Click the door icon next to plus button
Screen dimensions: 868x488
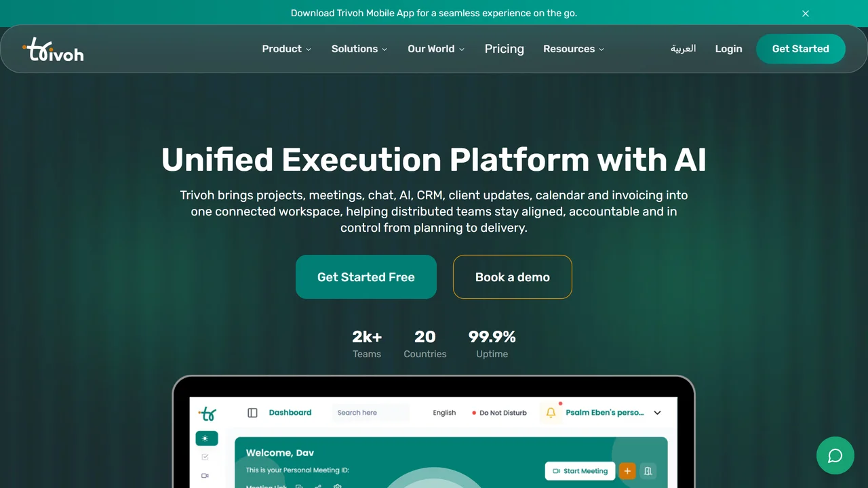[648, 471]
